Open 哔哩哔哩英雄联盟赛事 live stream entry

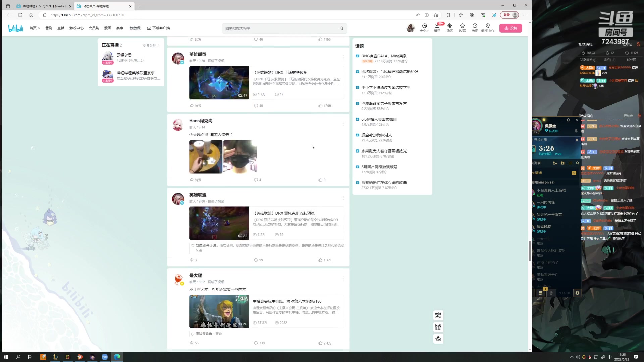[131, 76]
